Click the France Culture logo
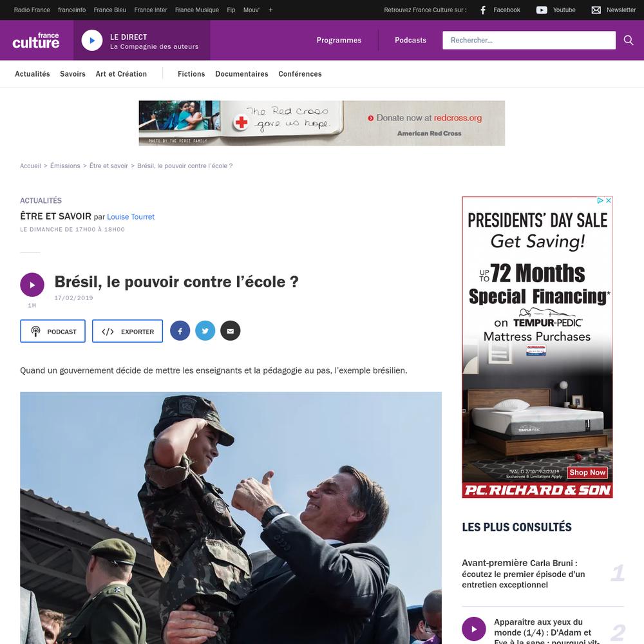This screenshot has height=644, width=644. 36,40
